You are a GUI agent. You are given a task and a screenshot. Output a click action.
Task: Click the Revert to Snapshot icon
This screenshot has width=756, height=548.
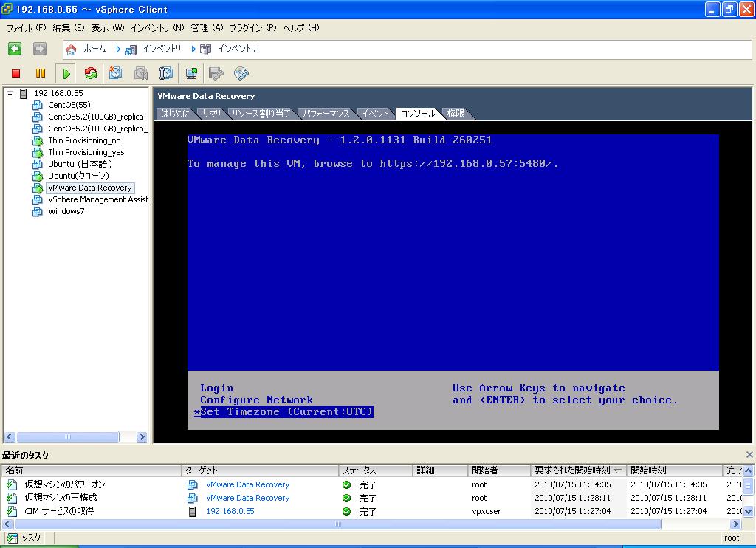click(141, 73)
